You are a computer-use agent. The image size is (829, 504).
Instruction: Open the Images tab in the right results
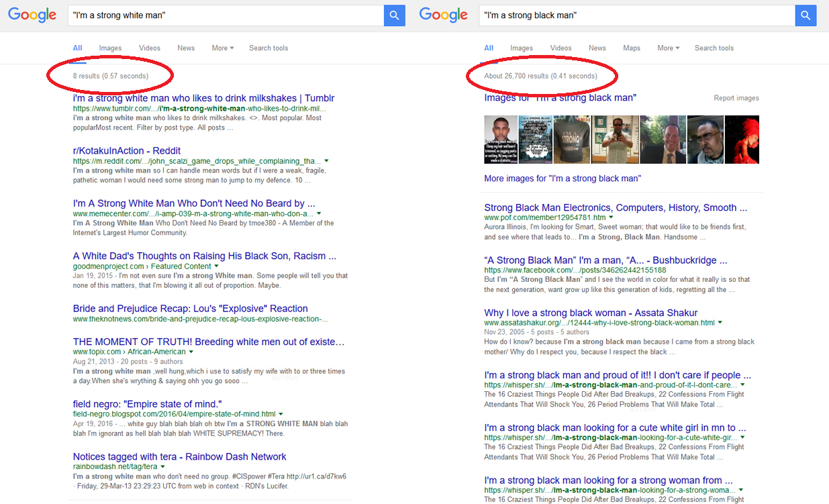tap(522, 48)
